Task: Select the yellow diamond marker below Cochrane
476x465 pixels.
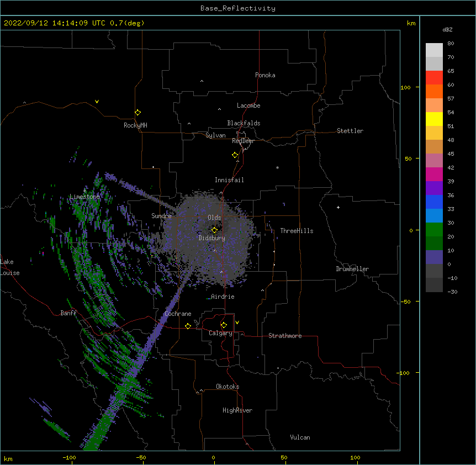Action: (188, 326)
